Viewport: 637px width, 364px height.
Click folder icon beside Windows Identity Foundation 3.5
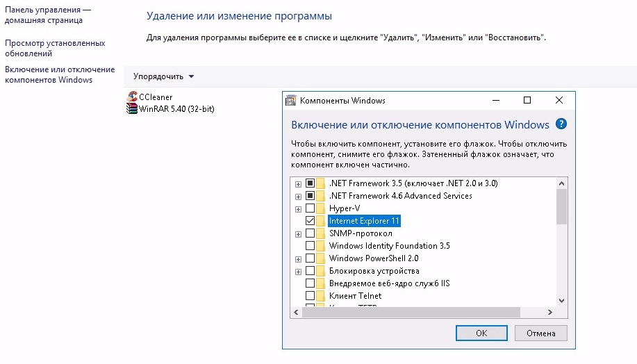coord(320,246)
